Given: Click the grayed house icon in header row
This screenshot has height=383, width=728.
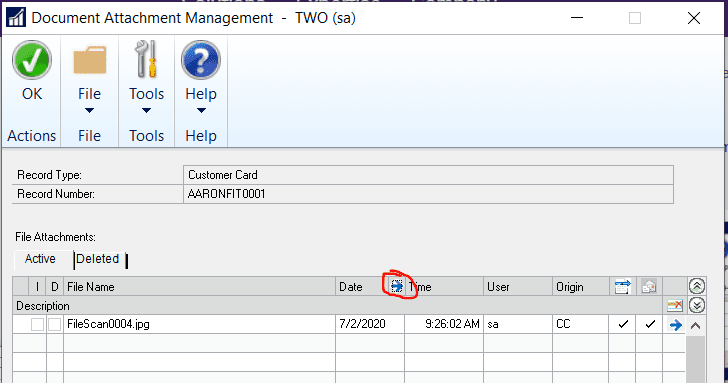Looking at the screenshot, I should (x=649, y=286).
